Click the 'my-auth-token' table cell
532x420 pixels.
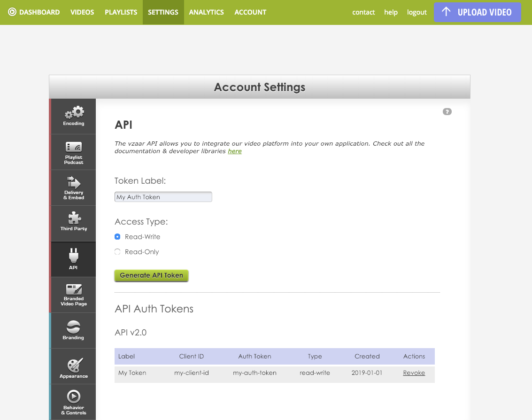(254, 373)
